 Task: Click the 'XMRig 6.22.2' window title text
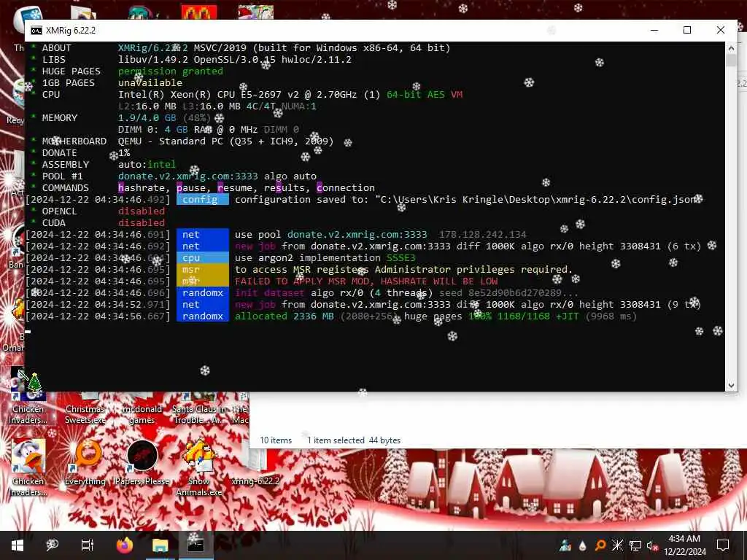coord(71,31)
